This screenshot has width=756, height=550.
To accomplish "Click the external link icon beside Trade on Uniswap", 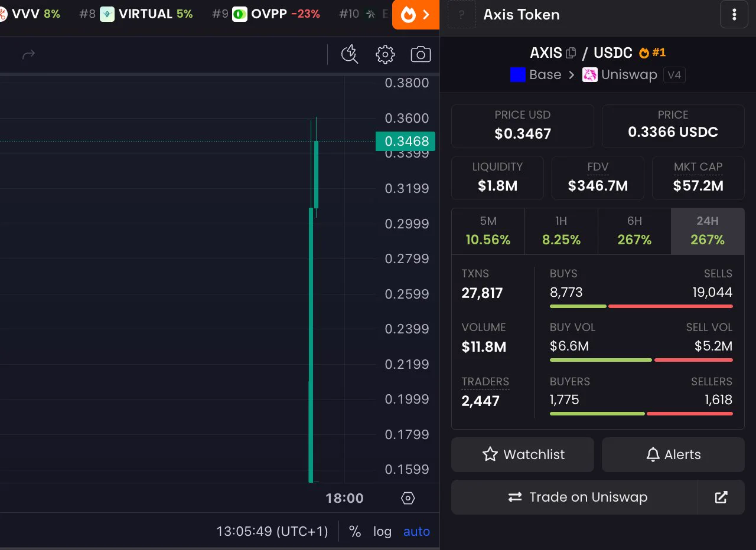I will coord(721,497).
